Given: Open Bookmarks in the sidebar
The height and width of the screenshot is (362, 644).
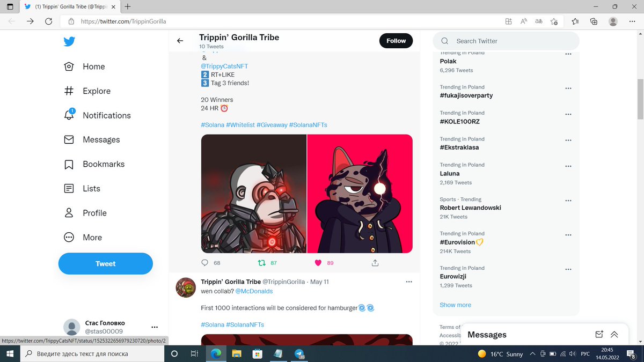Looking at the screenshot, I should [x=94, y=164].
